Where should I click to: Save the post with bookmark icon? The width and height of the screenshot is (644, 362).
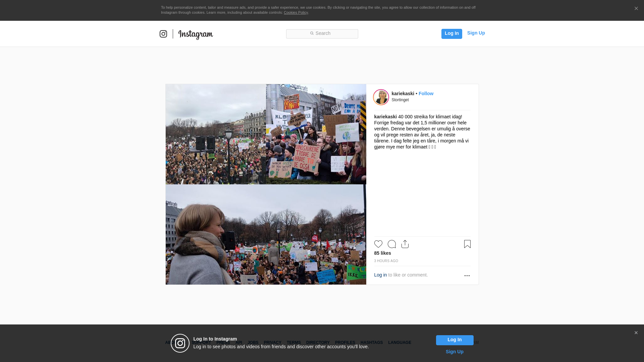(467, 244)
